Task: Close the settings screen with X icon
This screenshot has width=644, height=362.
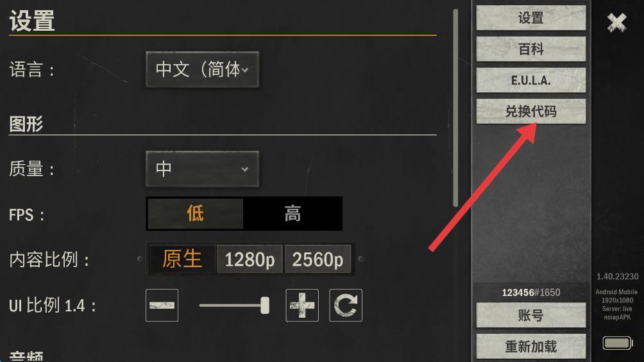Action: [x=616, y=22]
